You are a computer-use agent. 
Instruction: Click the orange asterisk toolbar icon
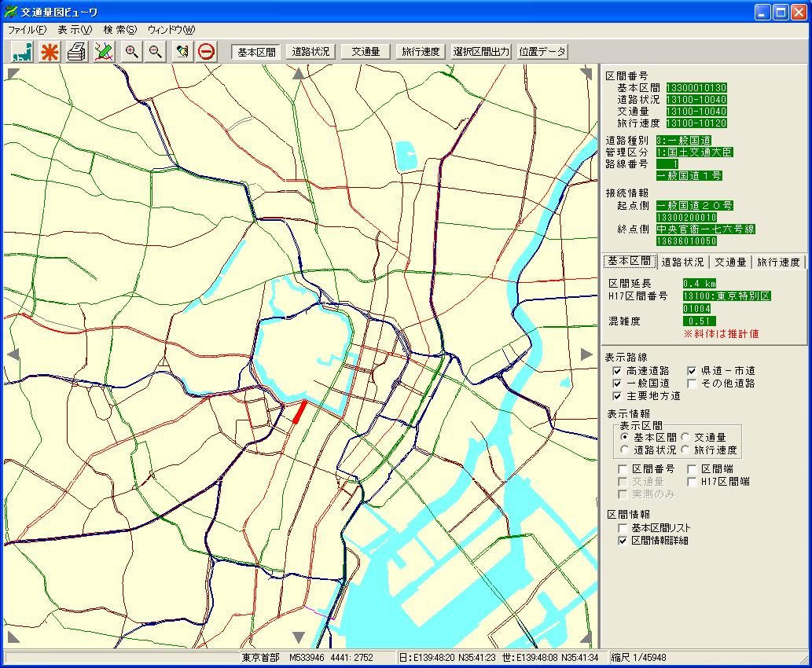pyautogui.click(x=50, y=52)
